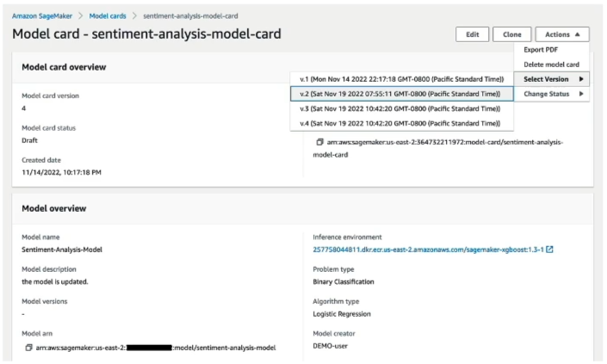Click the Edit button
The width and height of the screenshot is (607, 364).
(x=473, y=34)
